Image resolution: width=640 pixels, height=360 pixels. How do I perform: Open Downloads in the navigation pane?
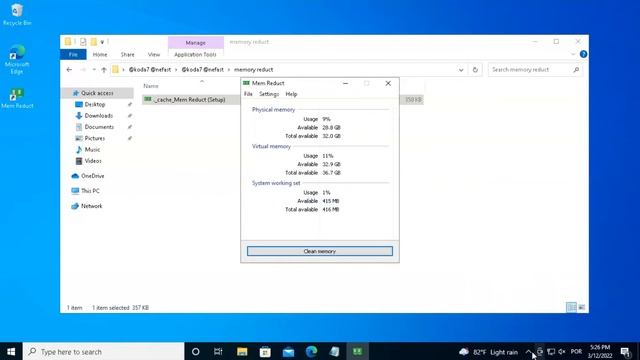(98, 116)
